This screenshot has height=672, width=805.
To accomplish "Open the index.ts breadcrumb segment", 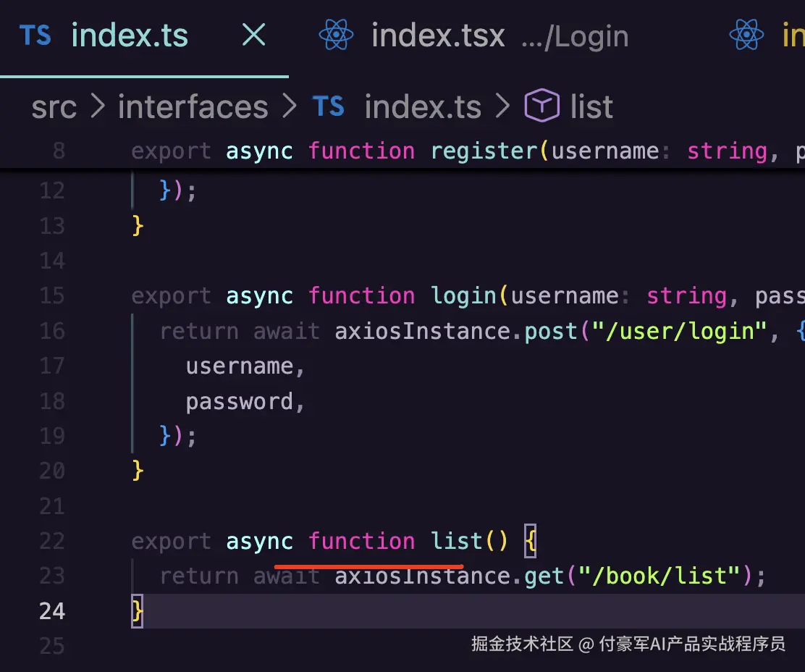I will point(423,106).
